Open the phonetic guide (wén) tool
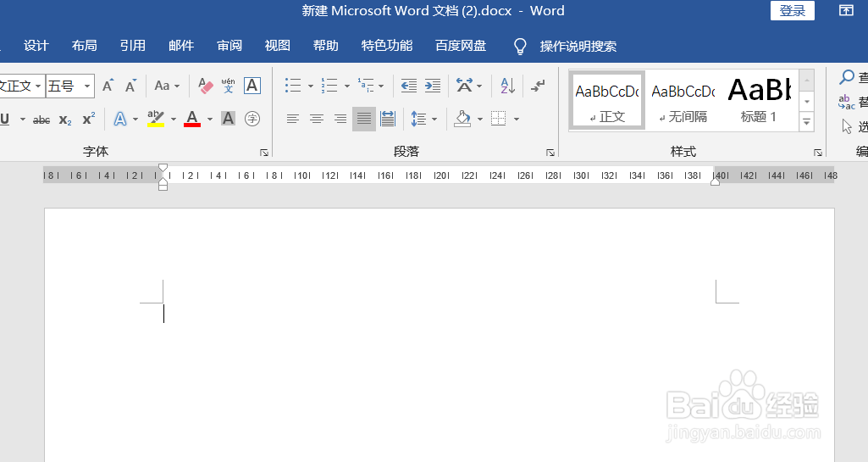Viewport: 868px width, 462px height. 228,86
